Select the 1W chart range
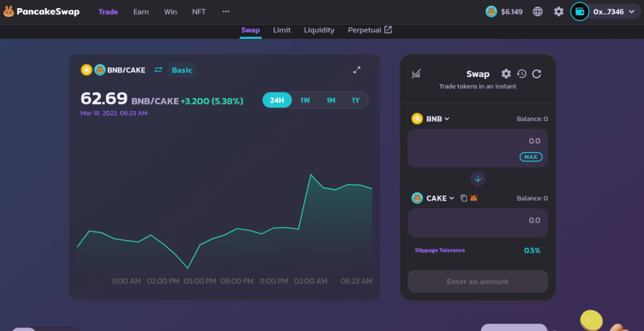Viewport: 644px width, 331px height. coord(305,100)
